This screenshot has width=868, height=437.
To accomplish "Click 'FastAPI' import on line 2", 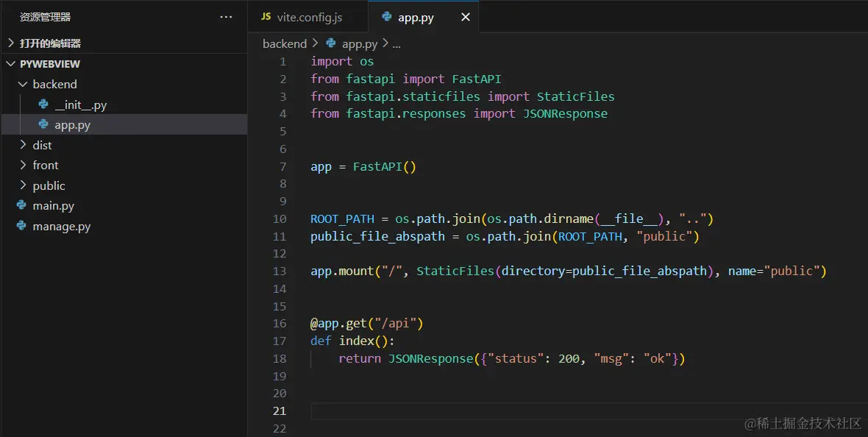I will point(477,79).
